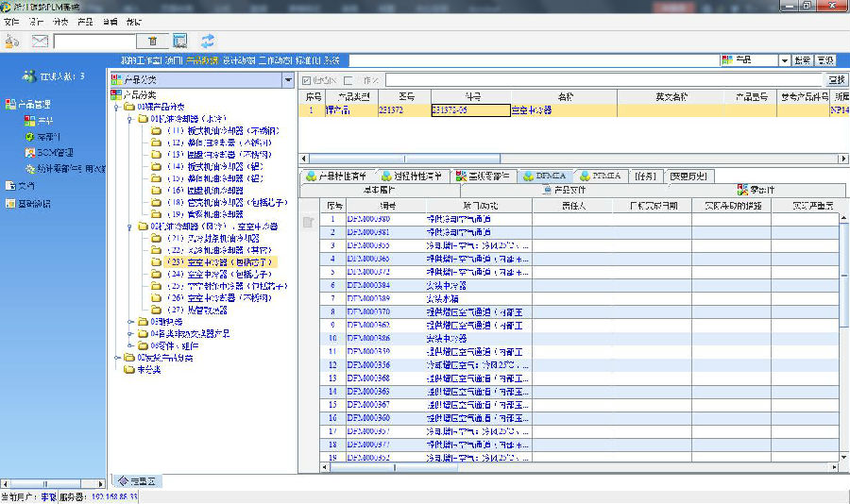Click the blue refresh arrows icon
The image size is (850, 504).
click(x=207, y=41)
